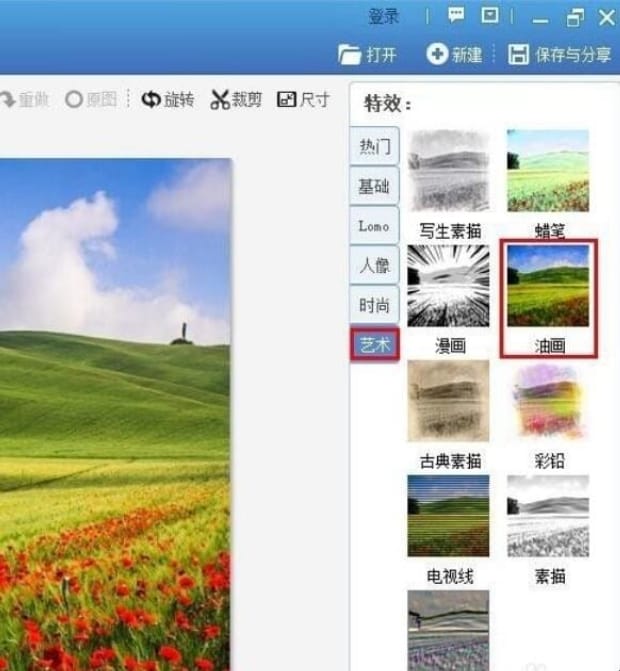Apply the 油画 oil painting effect

[x=547, y=287]
